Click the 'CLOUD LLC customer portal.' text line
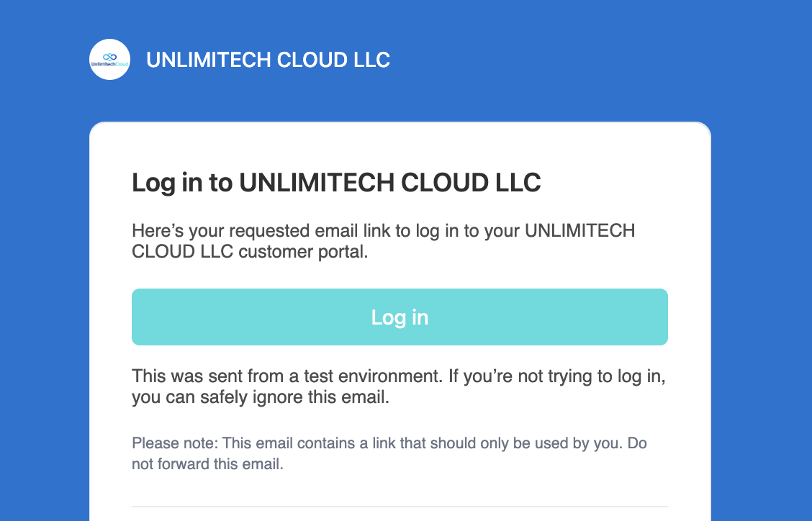This screenshot has width=812, height=521. point(250,252)
